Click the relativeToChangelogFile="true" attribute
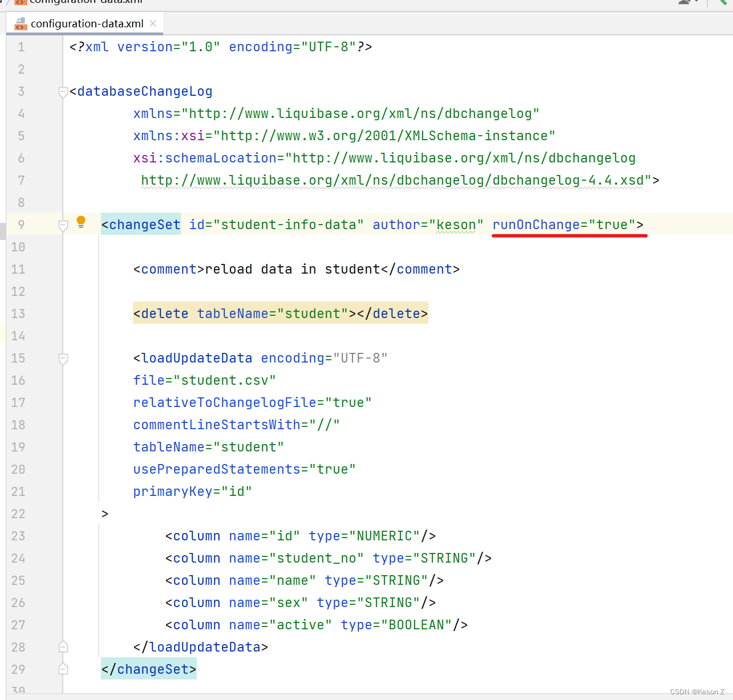The height and width of the screenshot is (700, 733). (253, 402)
